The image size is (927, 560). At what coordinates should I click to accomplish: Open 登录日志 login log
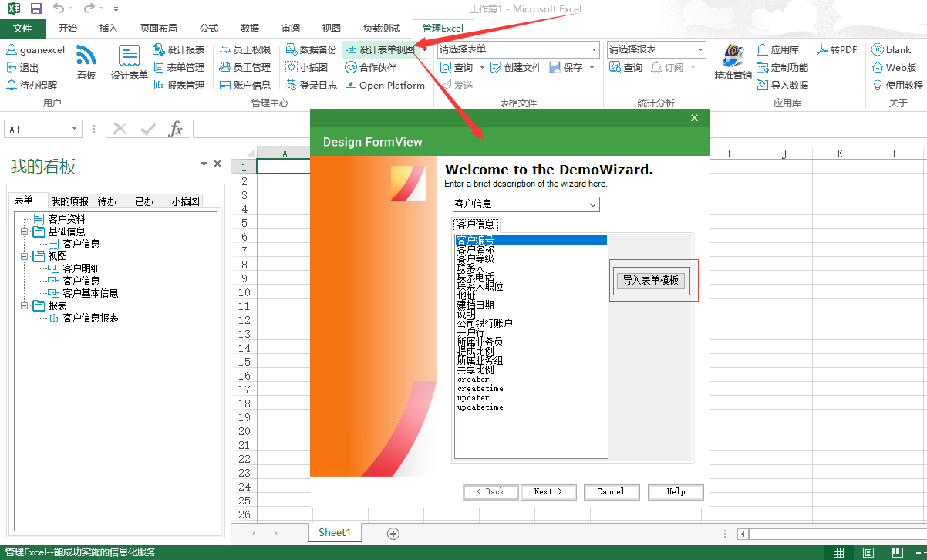[x=312, y=85]
